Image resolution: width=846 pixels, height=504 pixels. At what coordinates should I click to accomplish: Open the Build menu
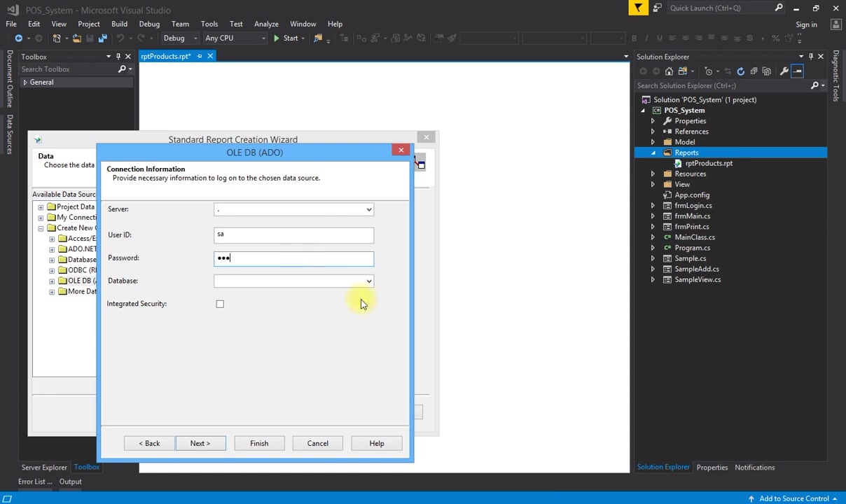119,24
